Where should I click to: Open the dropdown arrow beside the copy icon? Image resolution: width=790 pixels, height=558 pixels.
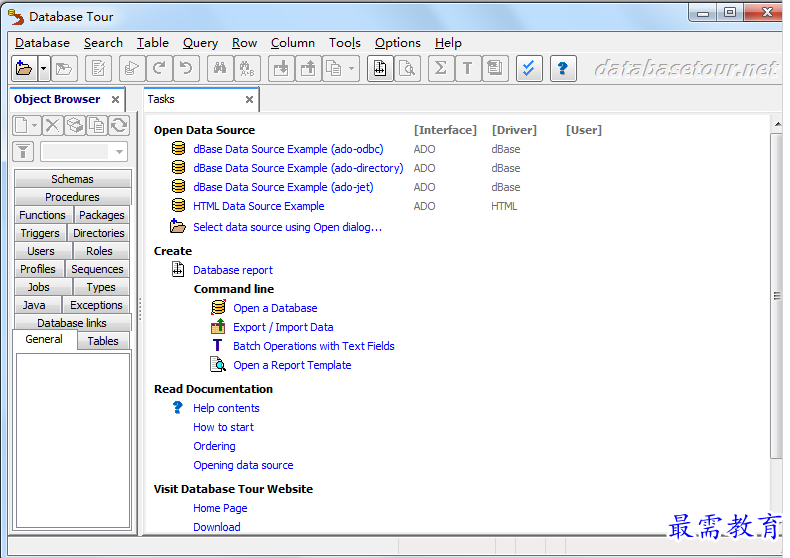click(x=352, y=68)
